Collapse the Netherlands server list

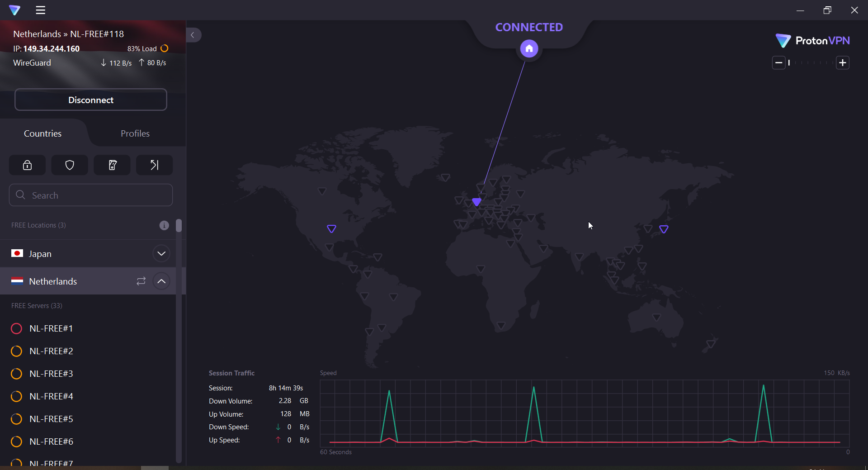pos(161,281)
